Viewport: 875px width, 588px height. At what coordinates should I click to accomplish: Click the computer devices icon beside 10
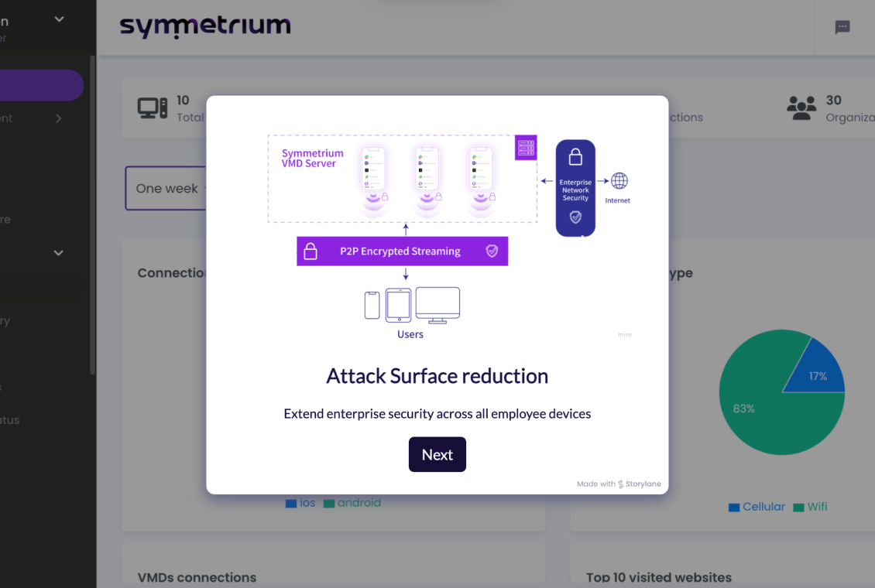tap(153, 108)
